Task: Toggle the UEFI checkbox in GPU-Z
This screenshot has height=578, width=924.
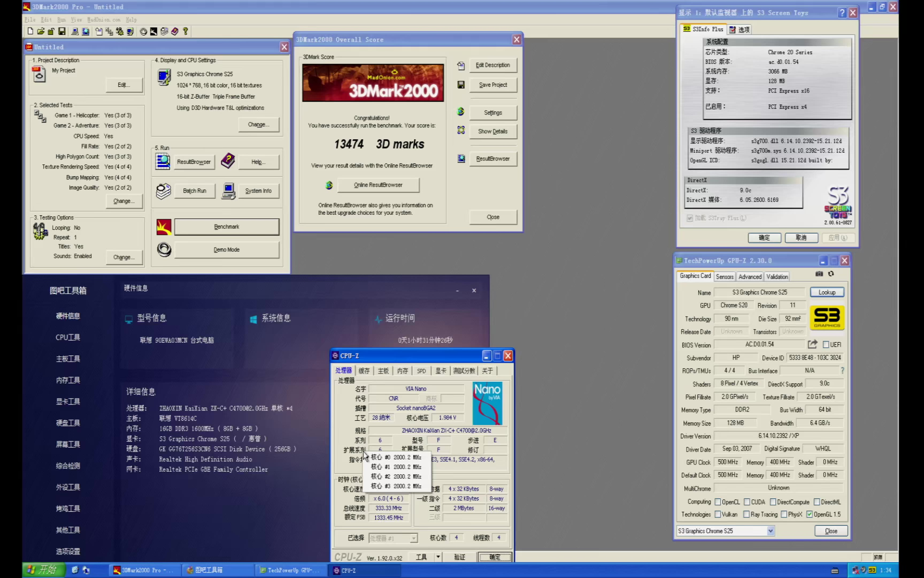Action: pyautogui.click(x=826, y=345)
